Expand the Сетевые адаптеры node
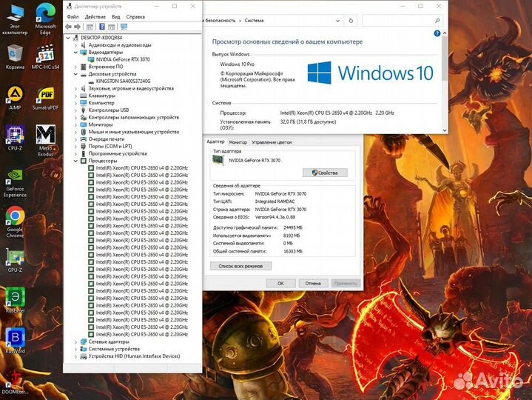Viewport: 532px width, 400px height. click(x=75, y=341)
